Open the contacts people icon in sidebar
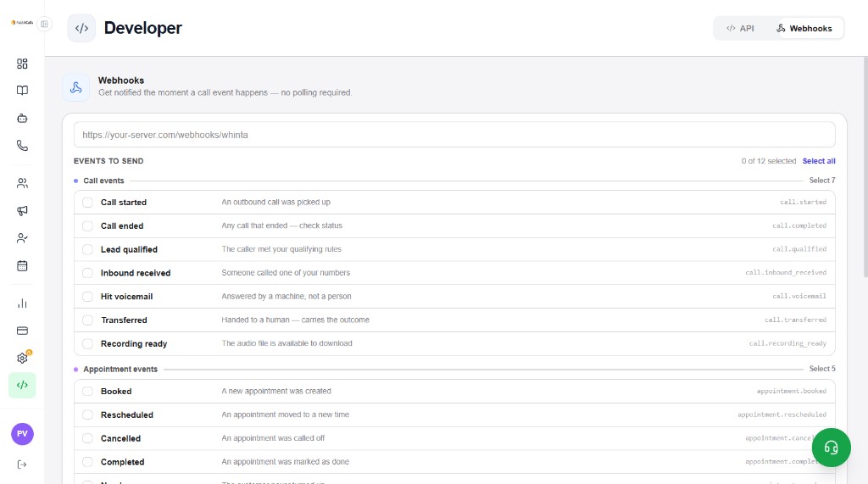Viewport: 868px width, 484px height. (22, 183)
